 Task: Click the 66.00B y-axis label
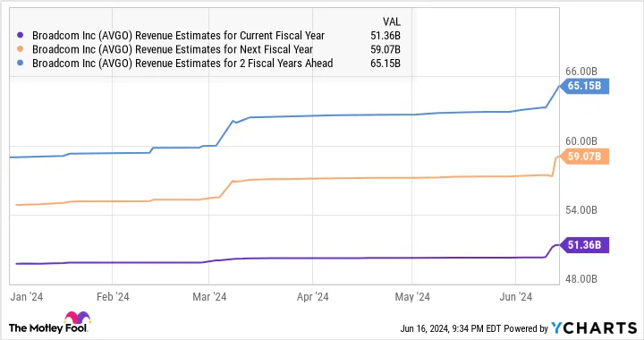click(x=581, y=72)
